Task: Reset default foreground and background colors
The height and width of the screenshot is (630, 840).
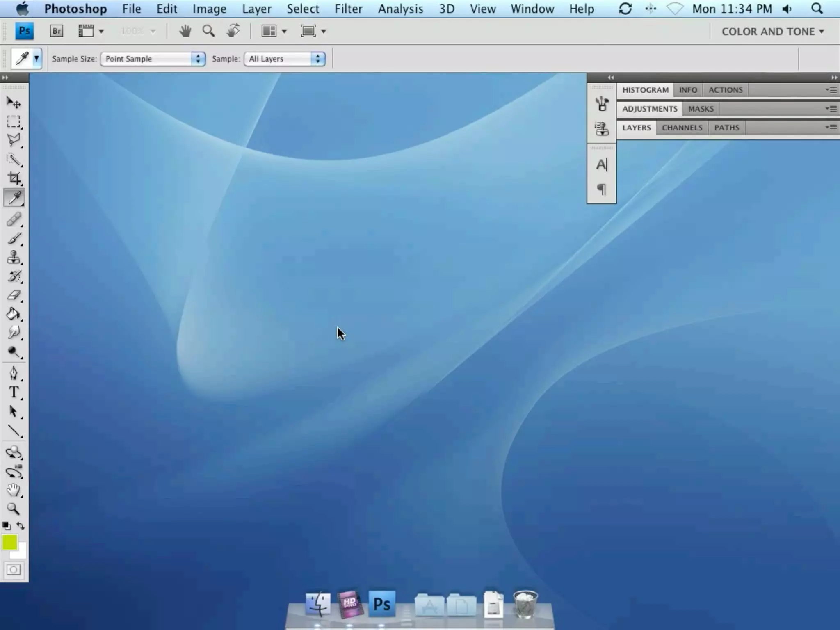Action: click(x=6, y=526)
